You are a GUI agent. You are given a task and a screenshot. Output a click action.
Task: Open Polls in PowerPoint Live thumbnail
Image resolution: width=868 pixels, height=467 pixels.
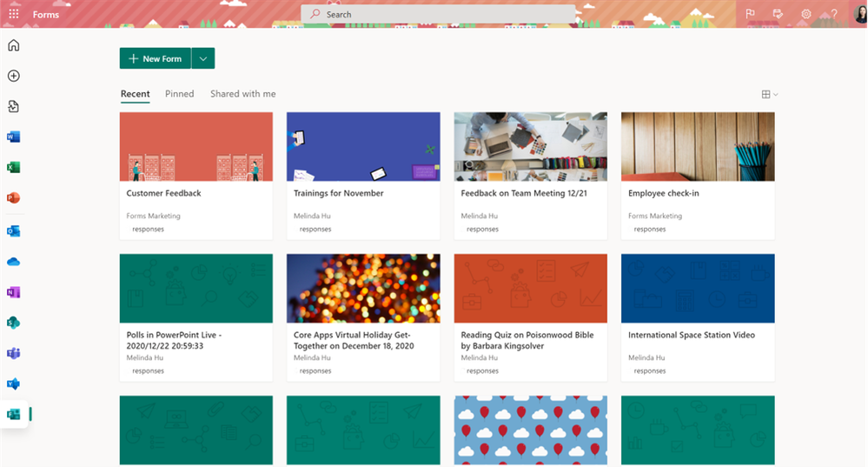point(196,288)
